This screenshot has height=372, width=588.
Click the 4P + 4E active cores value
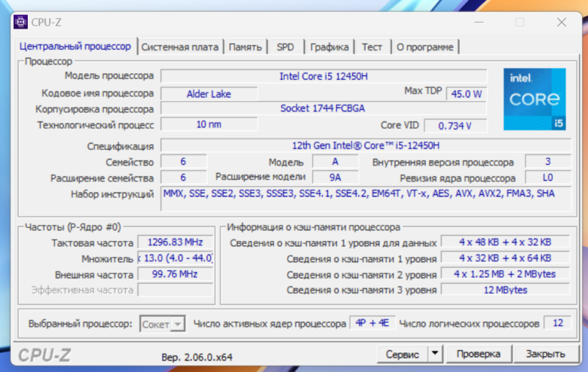pyautogui.click(x=372, y=323)
